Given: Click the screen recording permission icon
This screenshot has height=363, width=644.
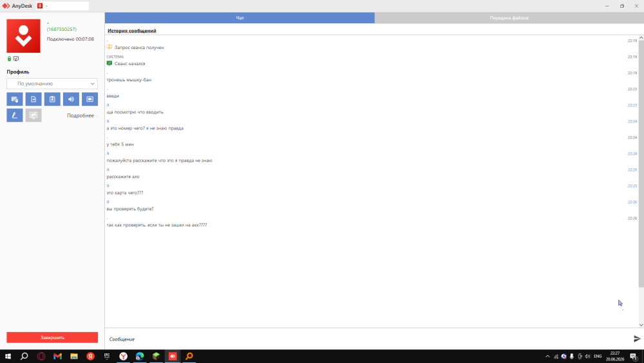Looking at the screenshot, I should point(90,99).
